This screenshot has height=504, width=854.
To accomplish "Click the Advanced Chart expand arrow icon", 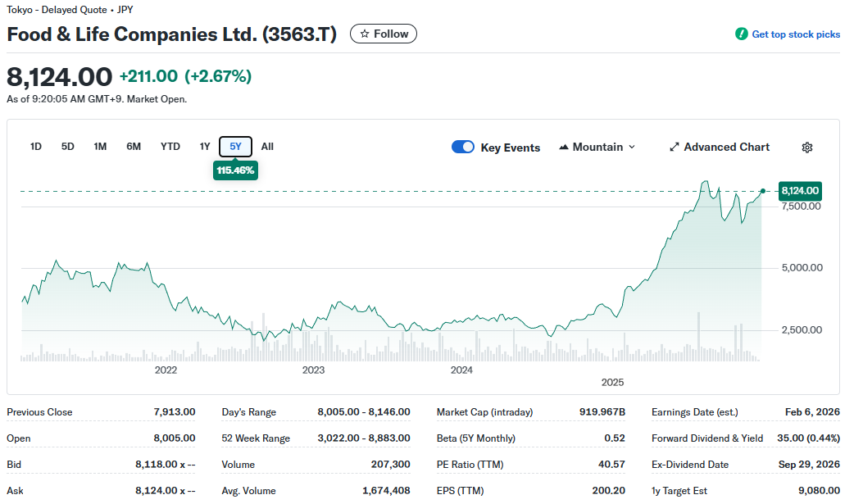I will click(675, 148).
